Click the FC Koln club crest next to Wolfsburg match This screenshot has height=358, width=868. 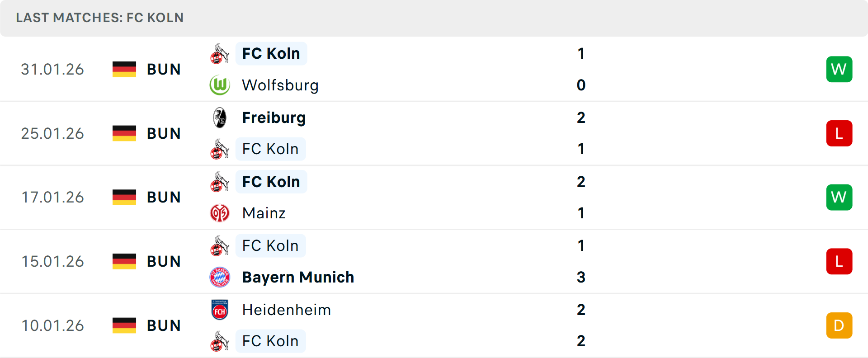[220, 53]
